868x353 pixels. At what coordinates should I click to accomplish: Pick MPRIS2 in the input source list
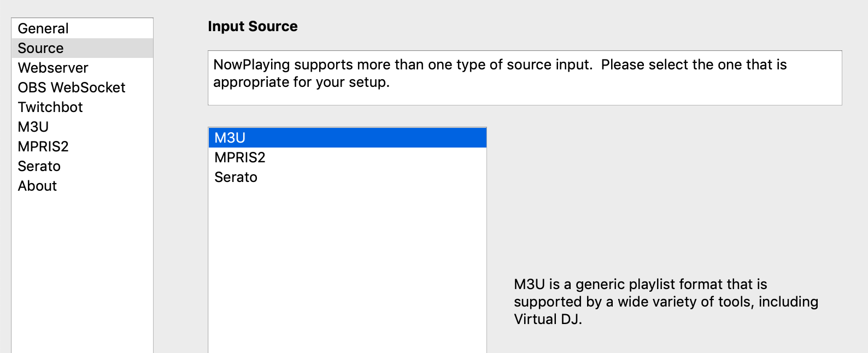pos(240,157)
